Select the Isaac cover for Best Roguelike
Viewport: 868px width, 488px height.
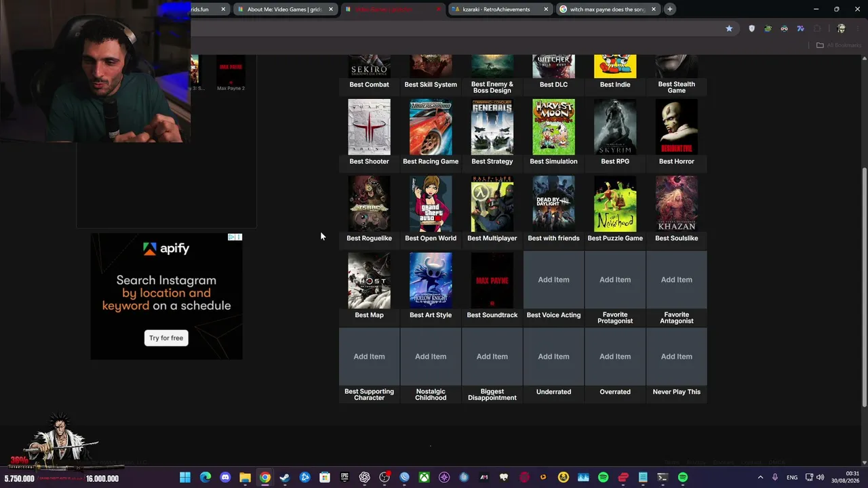(x=369, y=204)
